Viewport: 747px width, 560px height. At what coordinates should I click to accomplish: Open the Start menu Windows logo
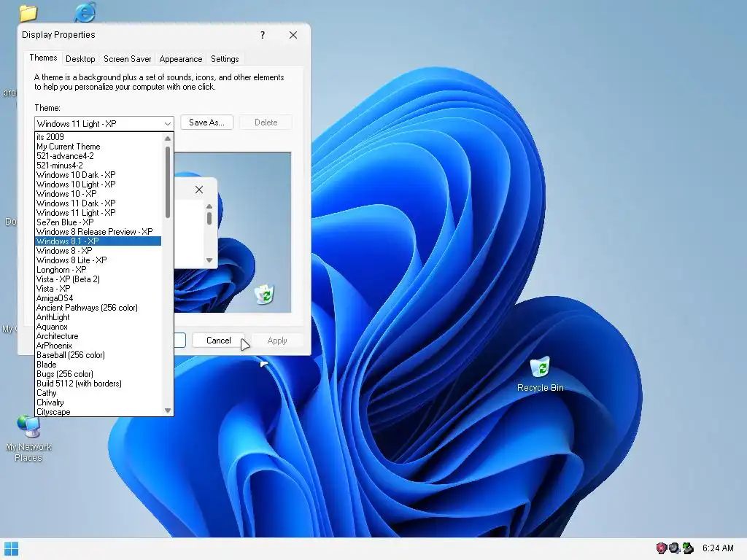[11, 548]
